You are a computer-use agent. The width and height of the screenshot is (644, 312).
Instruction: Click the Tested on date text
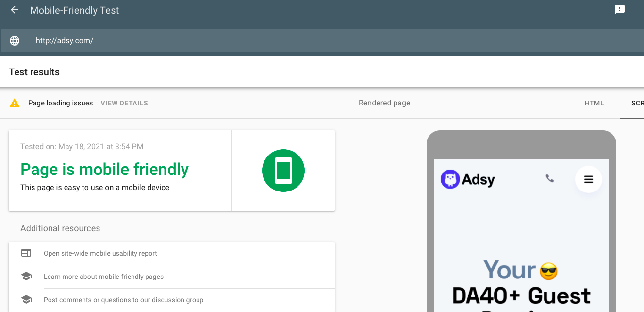click(x=82, y=146)
